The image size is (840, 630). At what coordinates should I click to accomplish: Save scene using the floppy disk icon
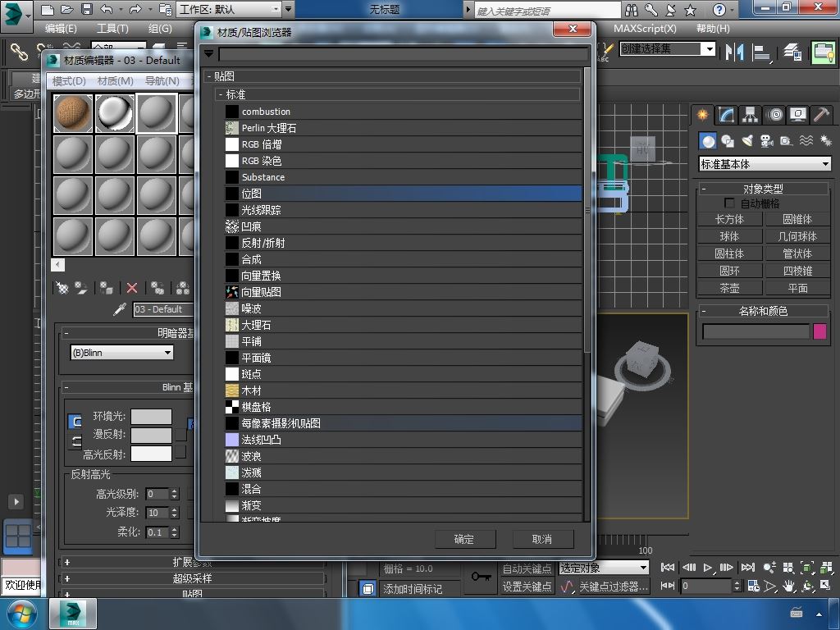coord(86,10)
